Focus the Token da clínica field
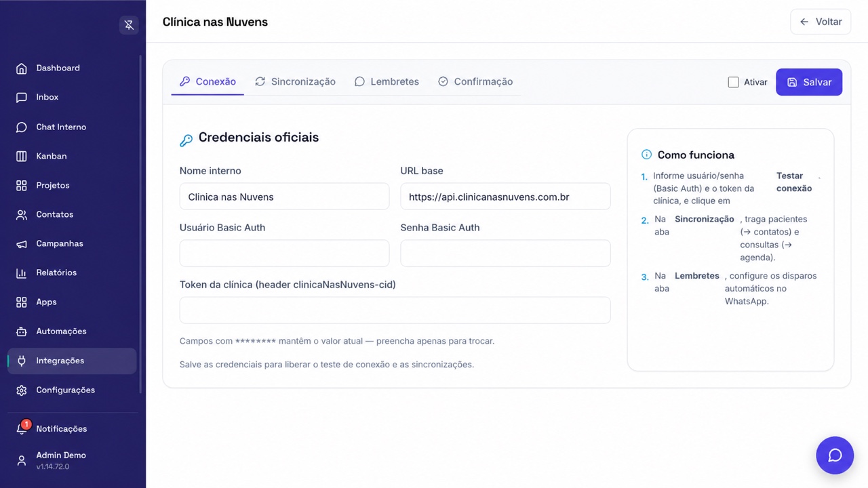This screenshot has width=868, height=488. 395,310
